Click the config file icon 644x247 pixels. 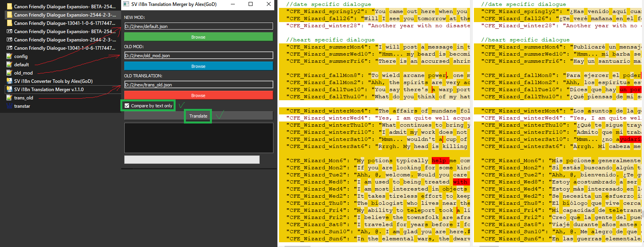click(x=9, y=56)
